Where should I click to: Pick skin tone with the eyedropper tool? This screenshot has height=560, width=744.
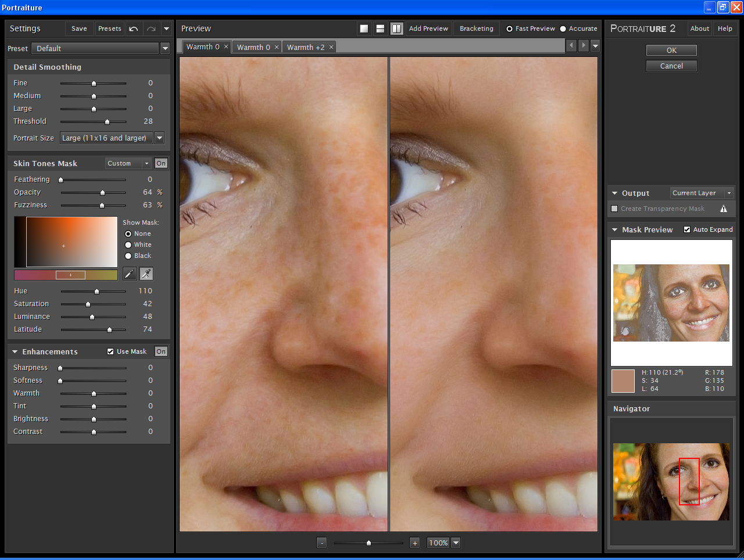tap(130, 273)
